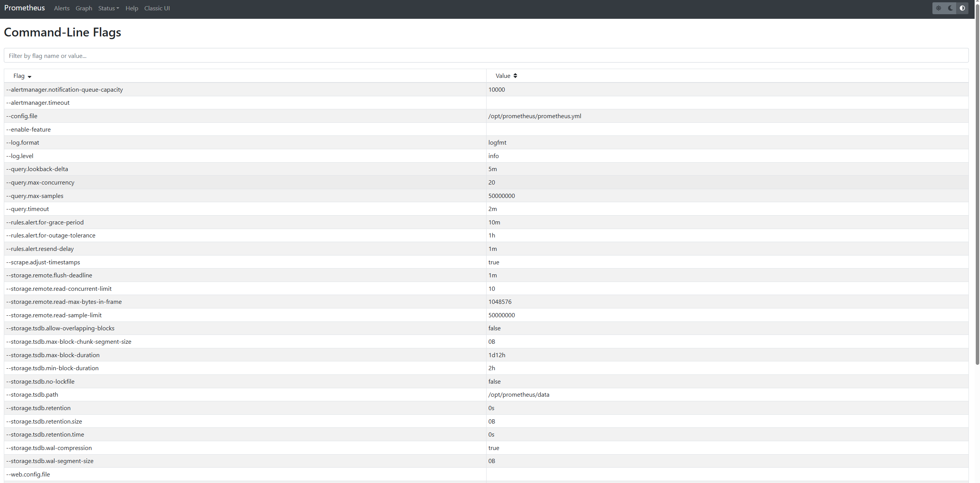Select the --web.config.file flag row

click(x=28, y=475)
